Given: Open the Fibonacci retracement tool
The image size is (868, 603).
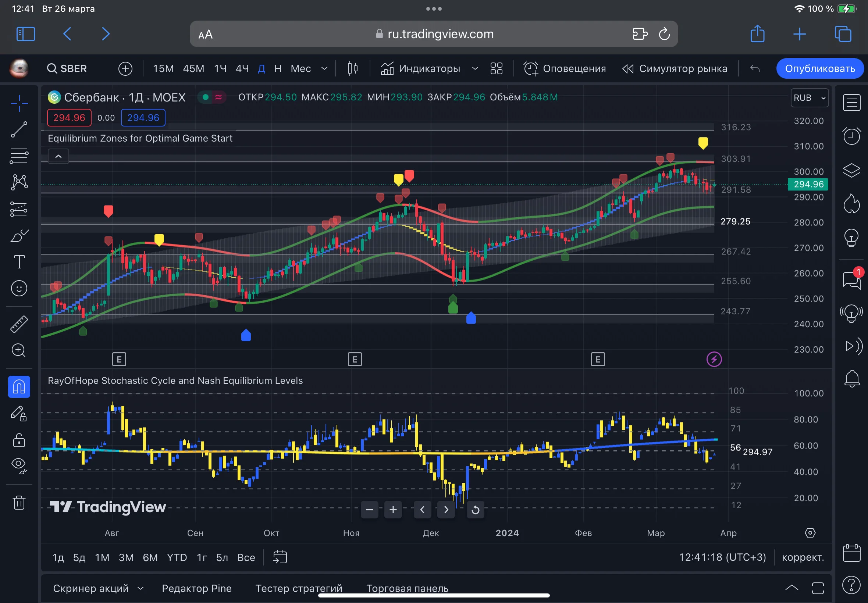Looking at the screenshot, I should 19,156.
